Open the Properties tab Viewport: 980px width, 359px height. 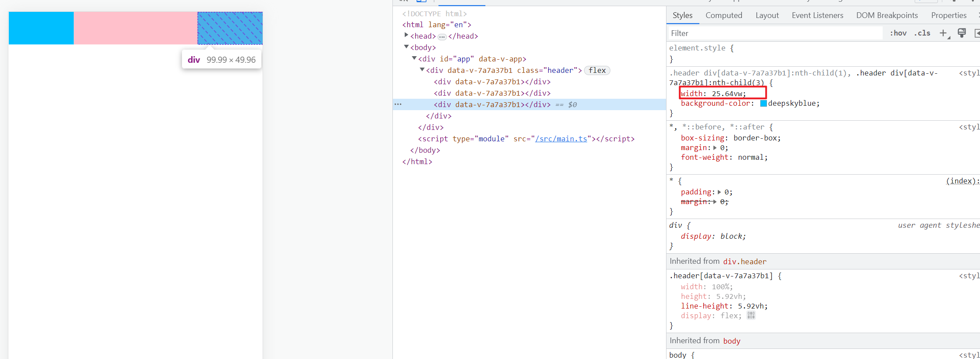948,15
